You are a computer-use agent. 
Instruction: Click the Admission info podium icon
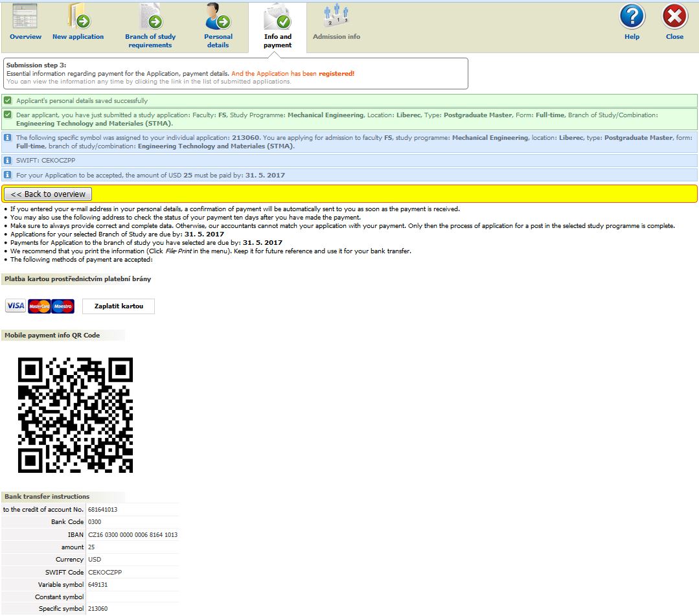point(336,16)
